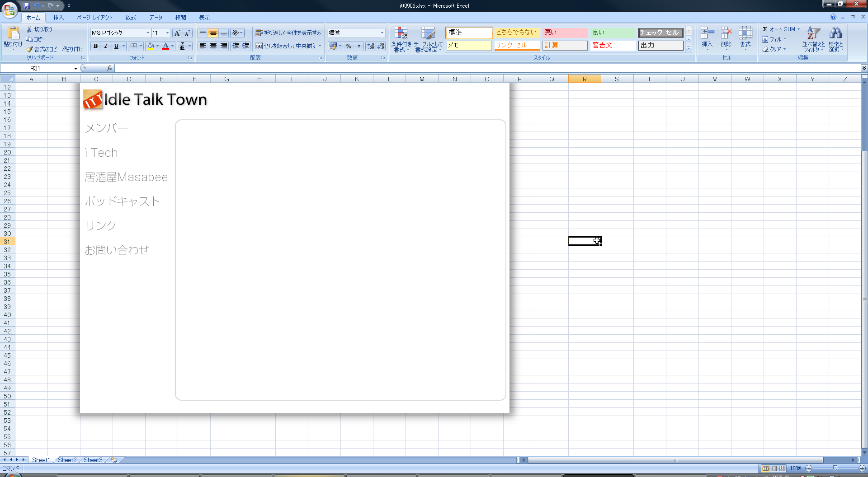Toggle Align Text Right
Image resolution: width=868 pixels, height=477 pixels.
[224, 46]
